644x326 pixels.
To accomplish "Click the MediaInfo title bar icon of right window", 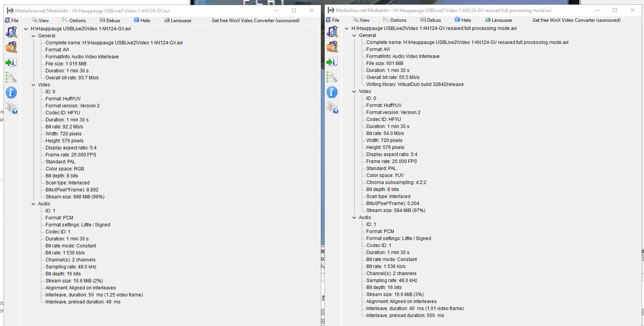I will [331, 10].
